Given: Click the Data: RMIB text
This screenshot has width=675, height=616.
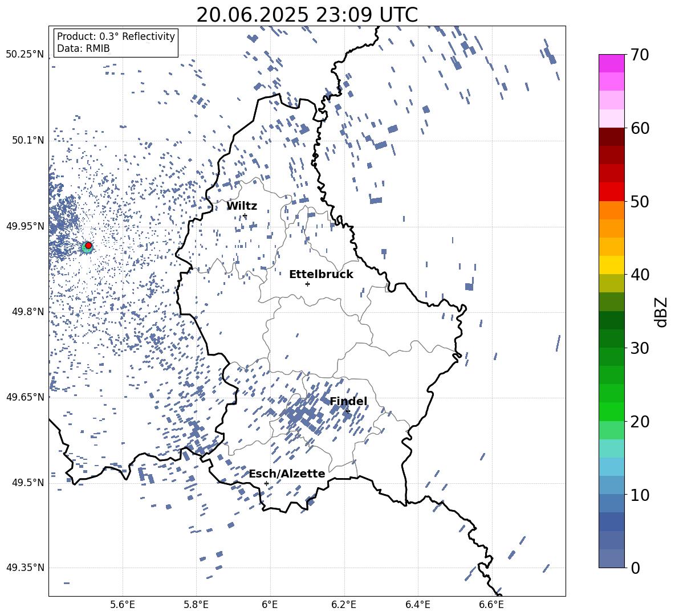Looking at the screenshot, I should [x=83, y=48].
